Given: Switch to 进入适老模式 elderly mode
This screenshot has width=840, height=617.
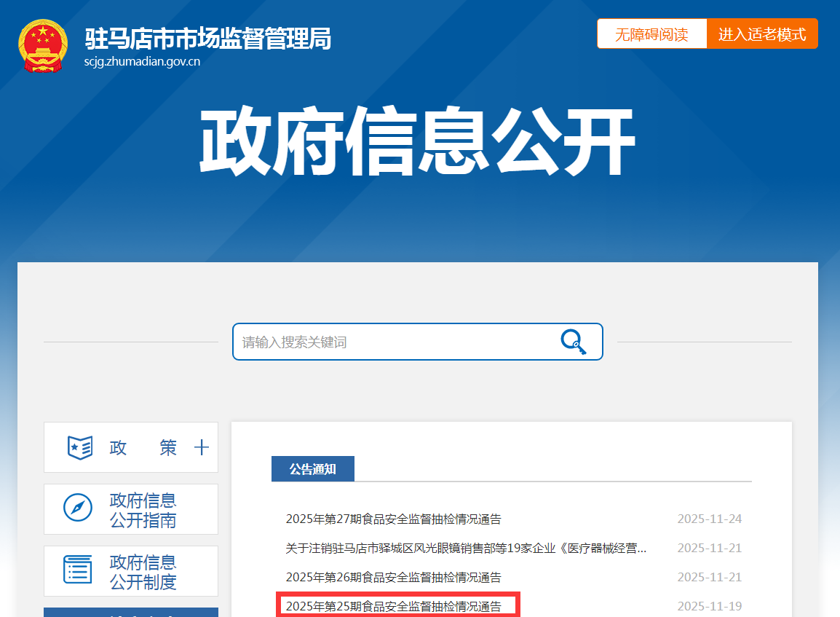Looking at the screenshot, I should point(762,34).
